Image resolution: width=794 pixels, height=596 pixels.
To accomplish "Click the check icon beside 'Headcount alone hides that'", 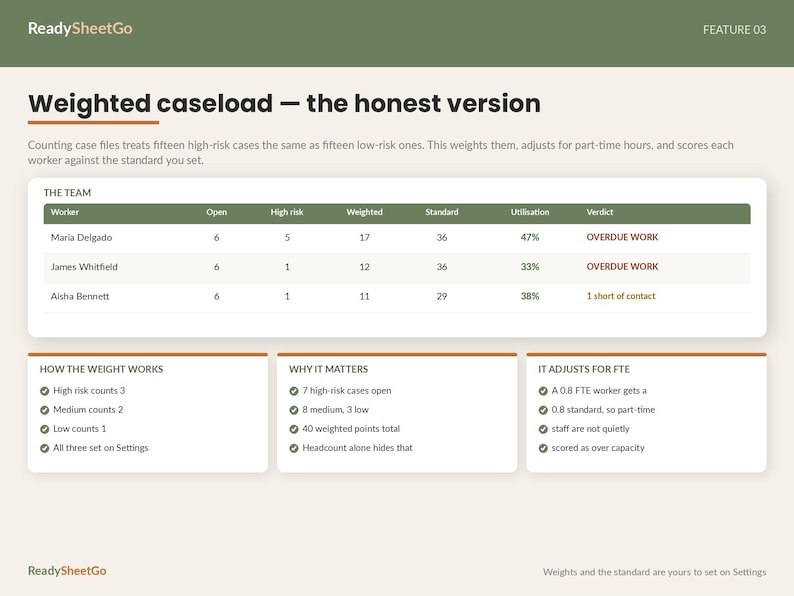I will pos(294,449).
